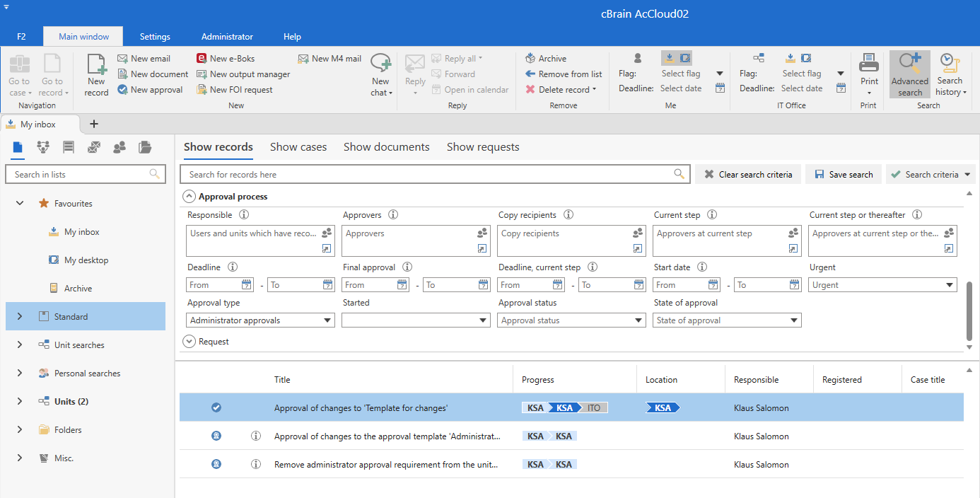
Task: Click New M4 mail icon
Action: point(303,59)
